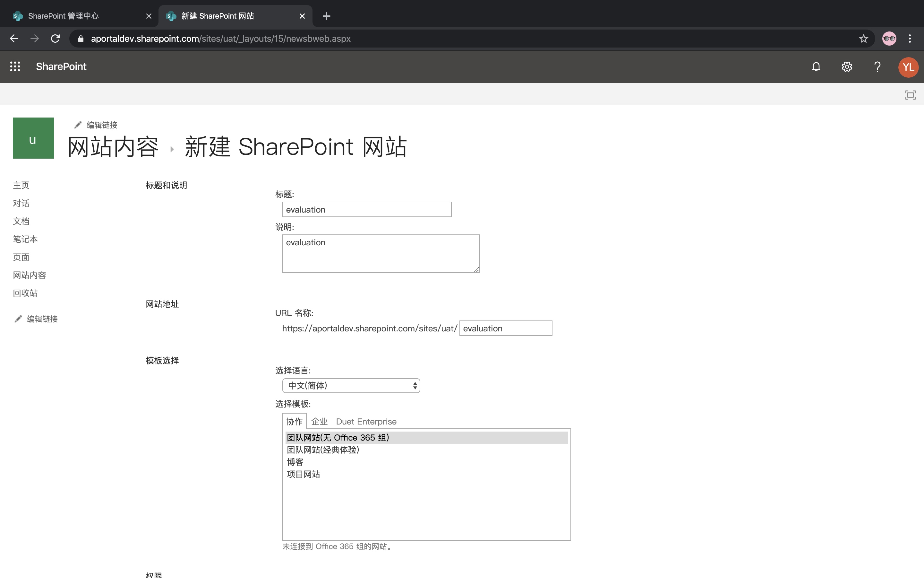Select template 团队网站(无 Office 365 组)
This screenshot has height=578, width=924.
(x=426, y=437)
